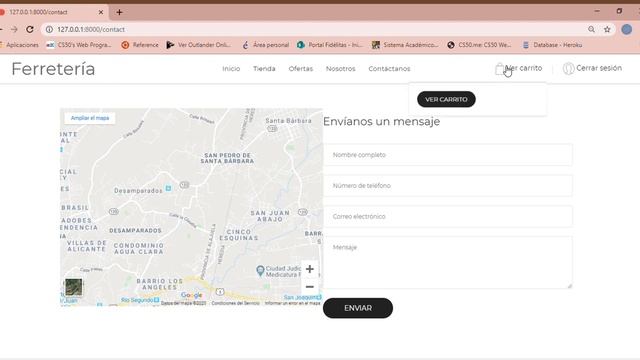Go forward with browser arrow

[x=14, y=29]
